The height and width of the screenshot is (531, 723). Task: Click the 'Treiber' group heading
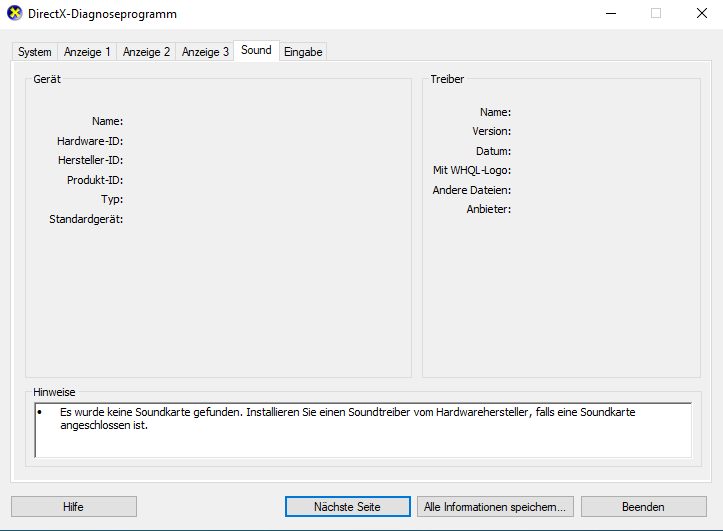pos(447,79)
